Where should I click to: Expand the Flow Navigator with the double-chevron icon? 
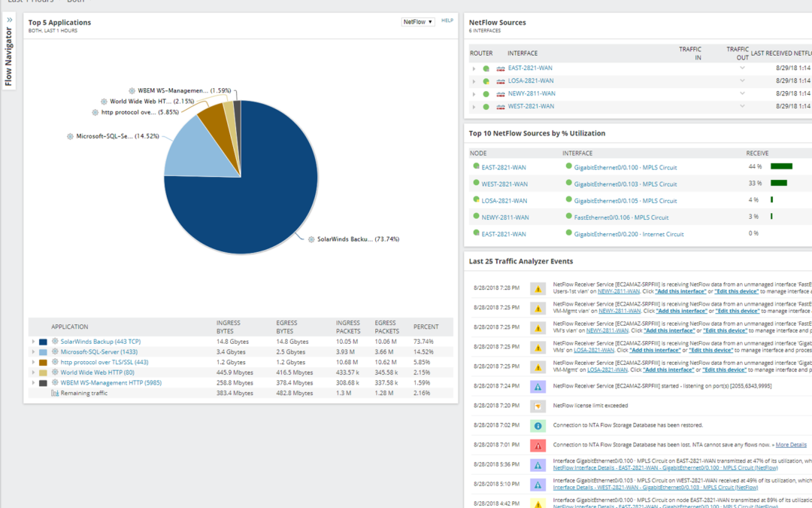(9, 20)
